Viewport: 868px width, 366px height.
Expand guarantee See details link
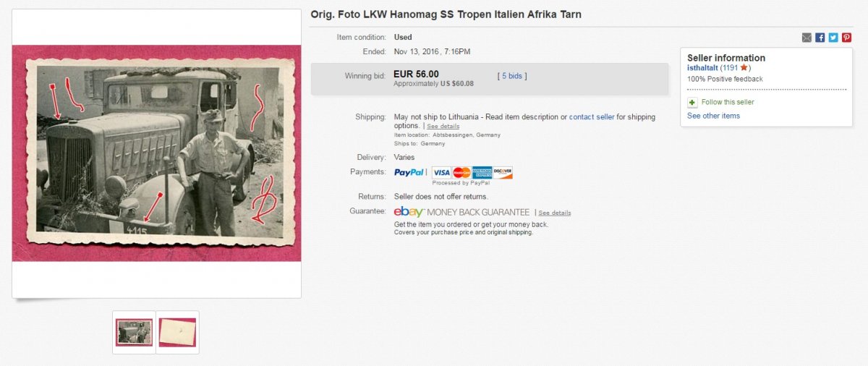[554, 213]
